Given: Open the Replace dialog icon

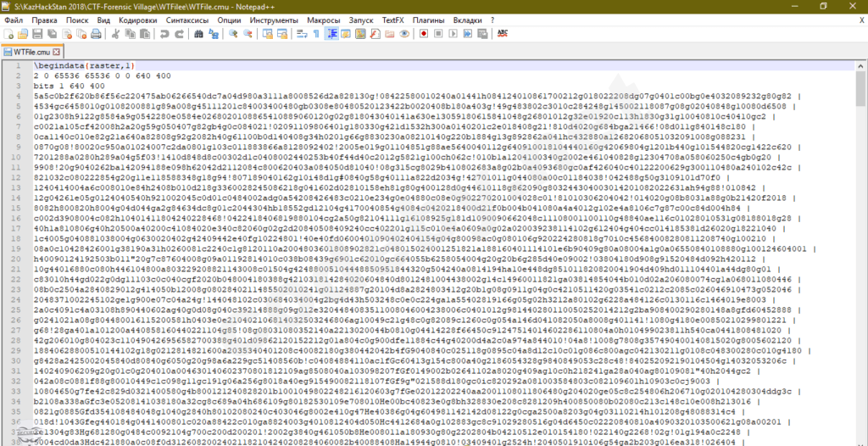Looking at the screenshot, I should [213, 34].
